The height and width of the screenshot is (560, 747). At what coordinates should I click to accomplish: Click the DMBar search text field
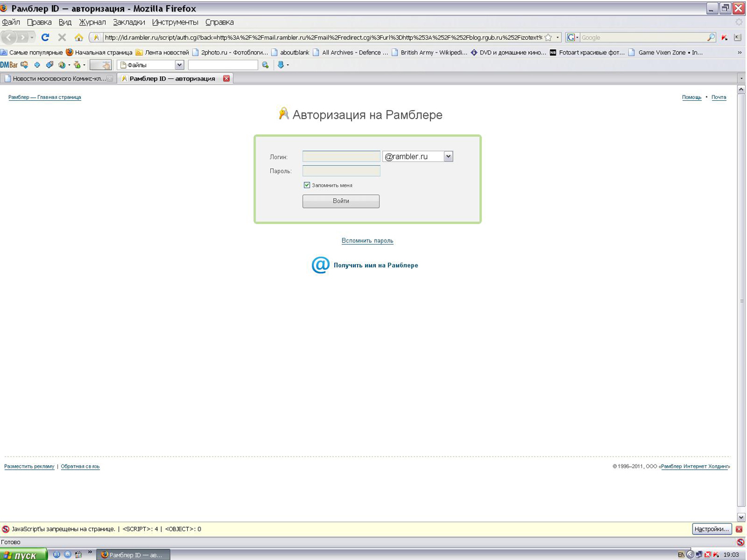[x=223, y=65]
